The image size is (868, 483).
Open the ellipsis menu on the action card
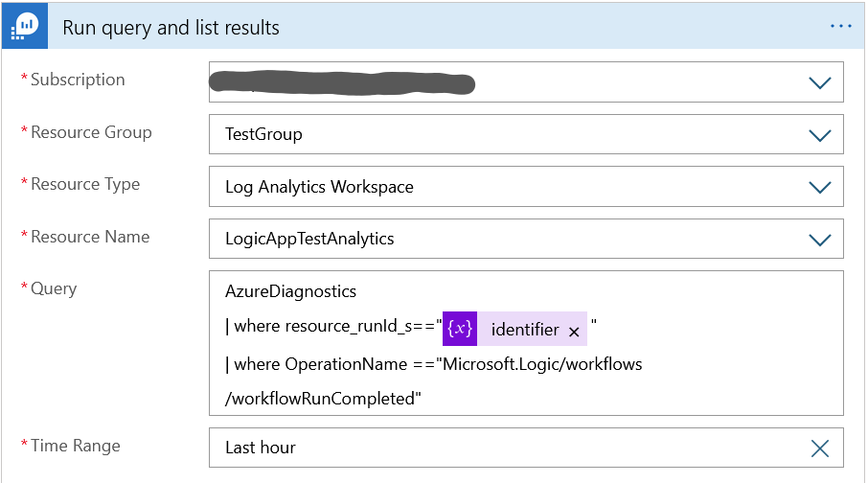coord(840,26)
